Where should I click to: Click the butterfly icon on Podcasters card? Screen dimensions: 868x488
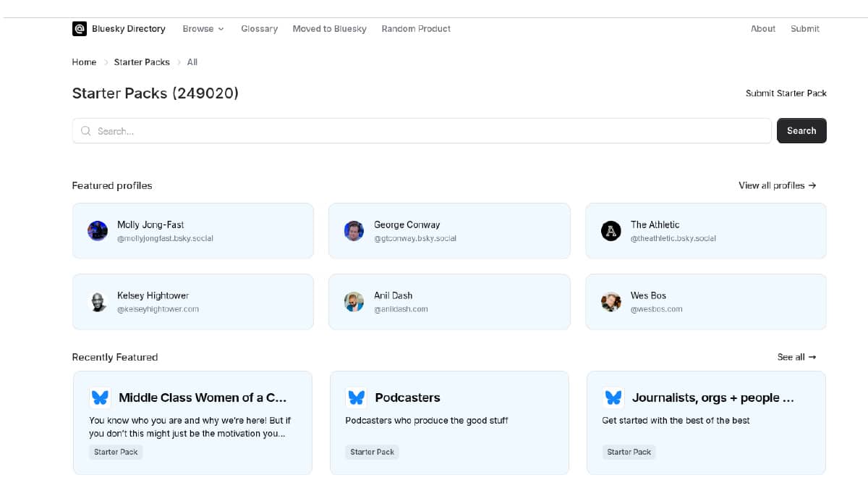(356, 397)
